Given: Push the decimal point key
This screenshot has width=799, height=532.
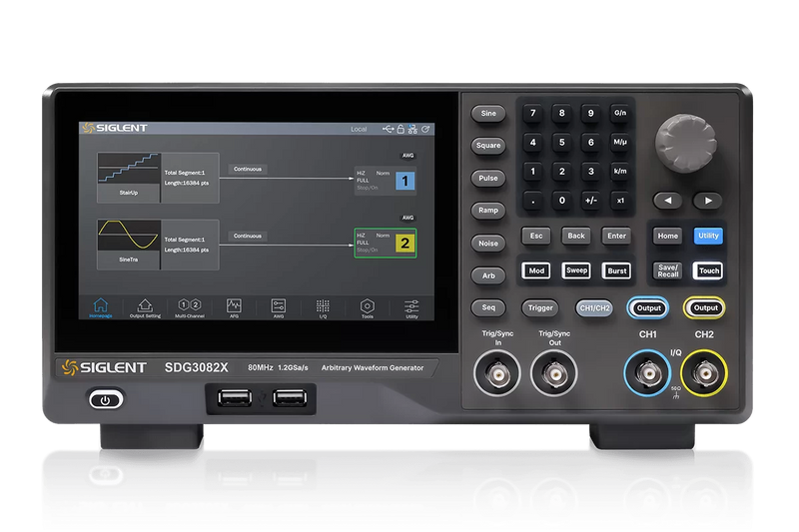Looking at the screenshot, I should click(x=533, y=201).
